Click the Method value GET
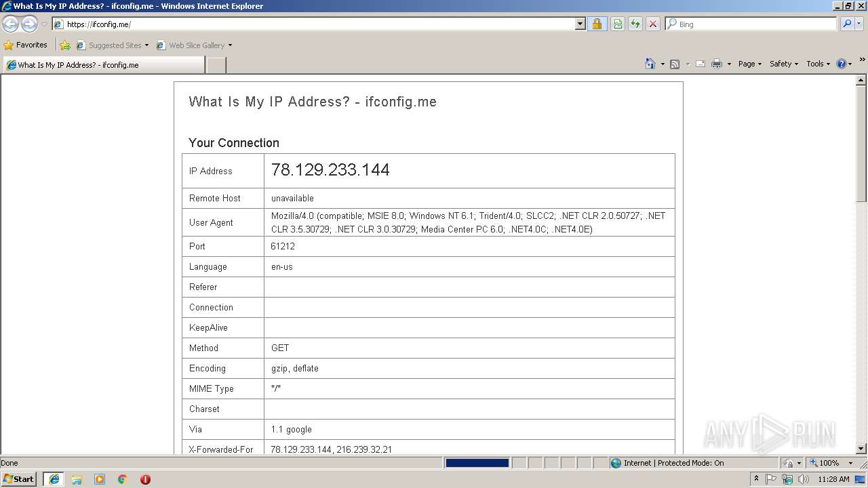 pos(280,348)
